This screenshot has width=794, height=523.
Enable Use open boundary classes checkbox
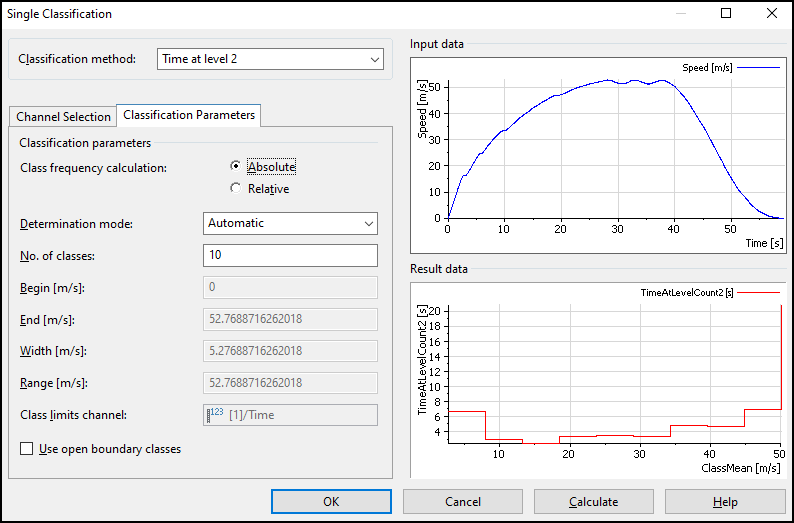point(27,449)
